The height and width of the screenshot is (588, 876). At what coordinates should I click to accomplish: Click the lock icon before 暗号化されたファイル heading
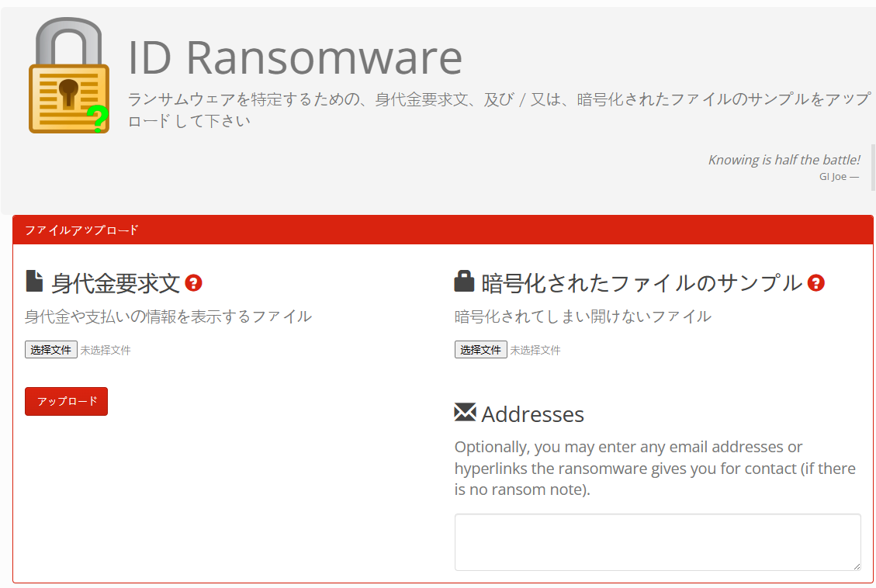(x=464, y=281)
